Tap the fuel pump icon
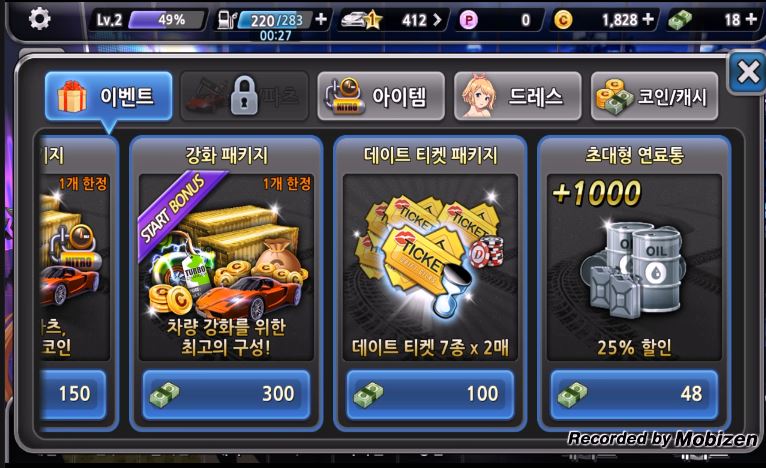The height and width of the screenshot is (468, 766). pyautogui.click(x=227, y=20)
